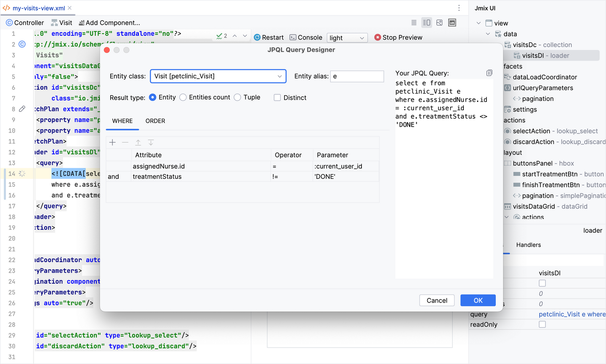Screen dimensions: 606x364
Task: Toggle the readOnly property checkbox
Action: pos(542,324)
